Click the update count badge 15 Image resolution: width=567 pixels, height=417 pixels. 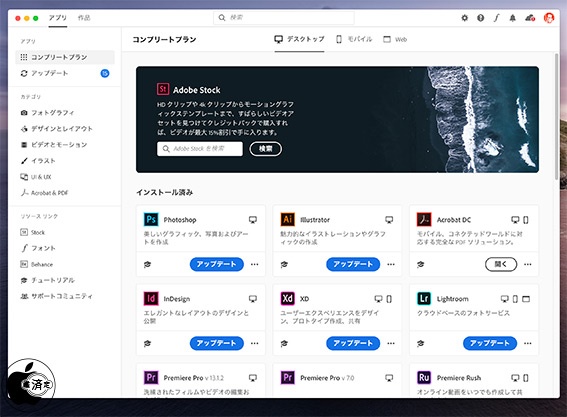click(105, 73)
